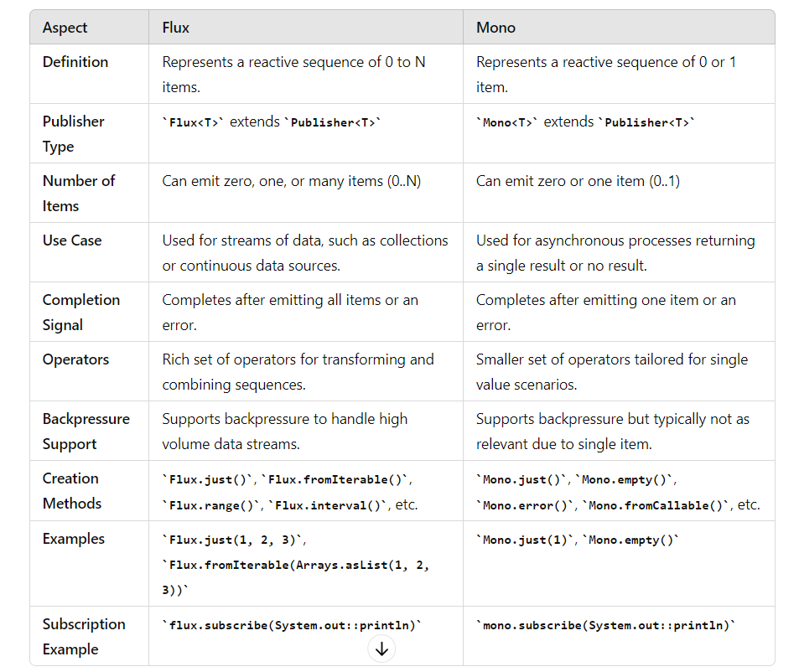Image resolution: width=799 pixels, height=672 pixels.
Task: Select the Flux column header
Action: click(x=176, y=28)
